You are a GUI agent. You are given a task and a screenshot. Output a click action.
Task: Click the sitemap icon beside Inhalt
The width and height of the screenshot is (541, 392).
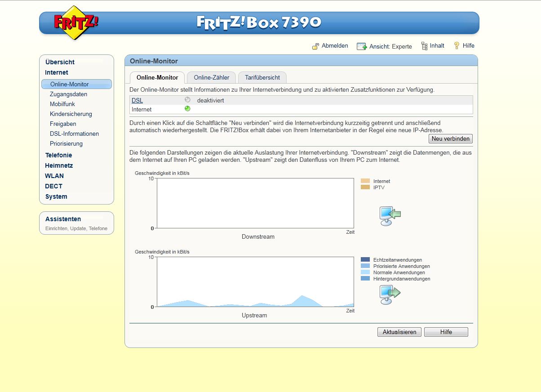(x=424, y=46)
